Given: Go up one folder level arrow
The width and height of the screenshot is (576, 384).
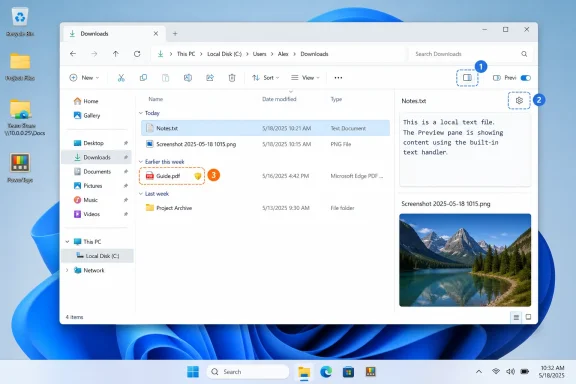Looking at the screenshot, I should pos(116,54).
